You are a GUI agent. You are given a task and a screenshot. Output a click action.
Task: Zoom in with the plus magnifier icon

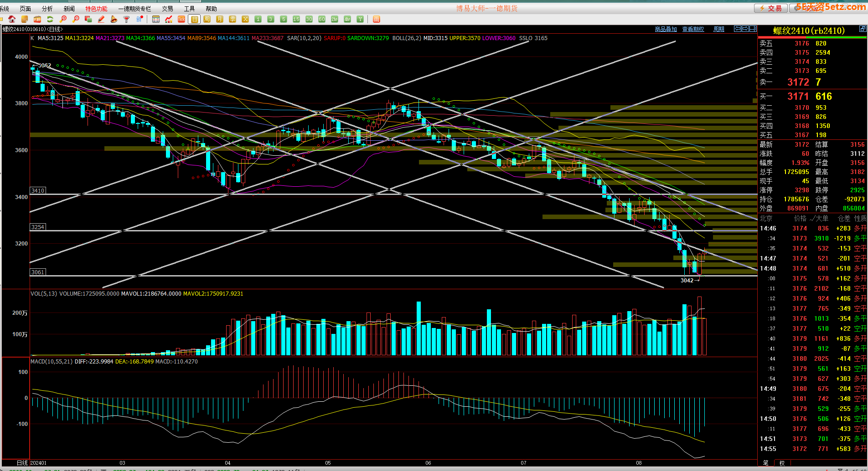click(x=63, y=19)
